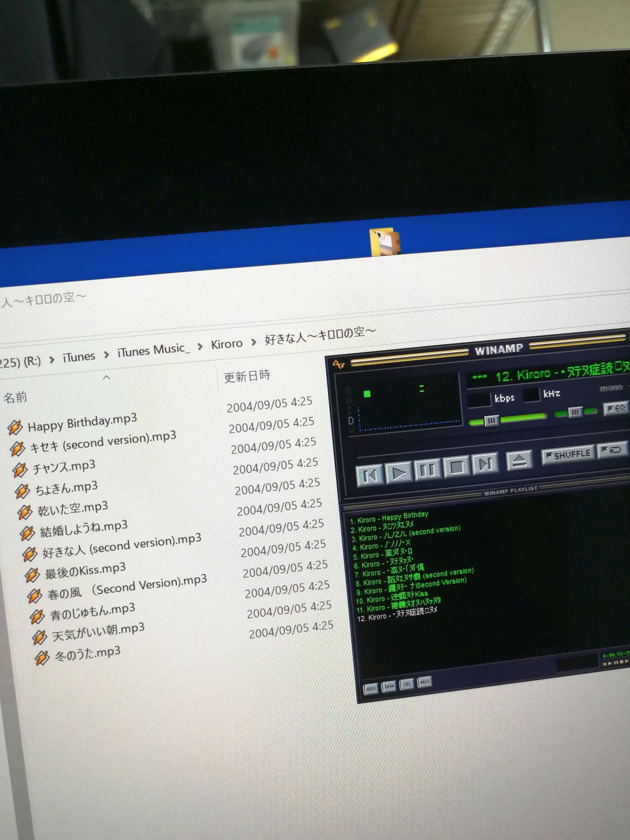The height and width of the screenshot is (840, 630).
Task: Click the Winamp scrolling song title display
Action: (549, 373)
